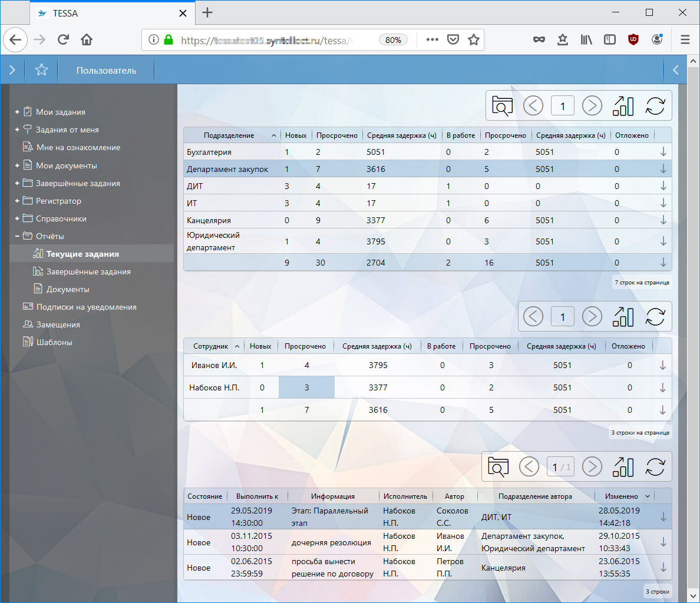Open chart view for employees table

pyautogui.click(x=623, y=317)
